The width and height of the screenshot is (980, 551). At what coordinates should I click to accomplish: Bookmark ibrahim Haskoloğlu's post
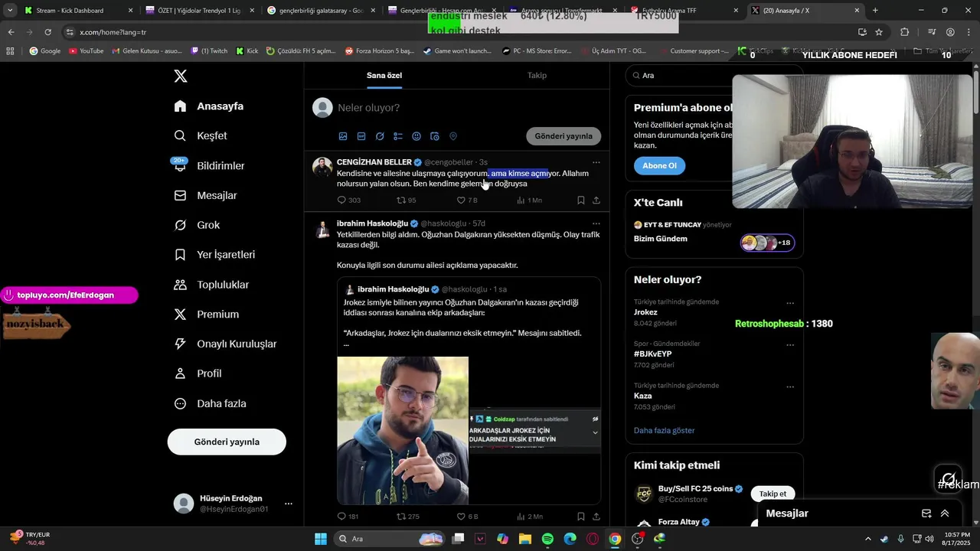pos(580,517)
